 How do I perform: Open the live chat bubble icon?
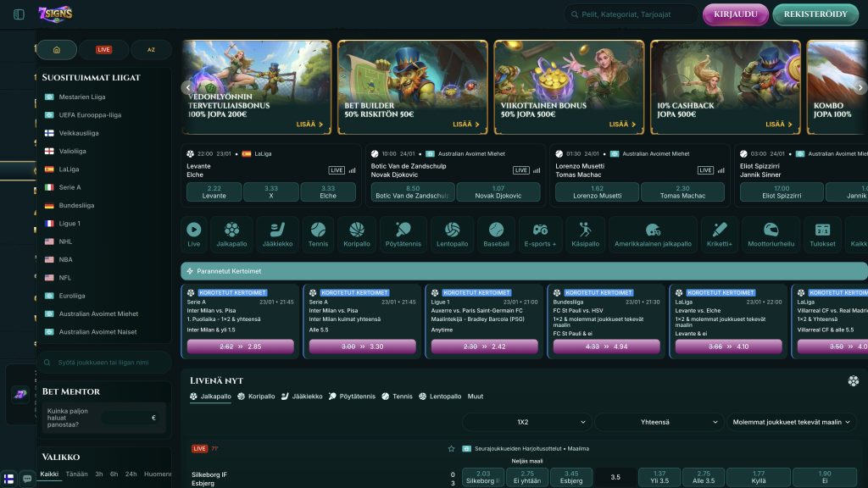pos(27,479)
